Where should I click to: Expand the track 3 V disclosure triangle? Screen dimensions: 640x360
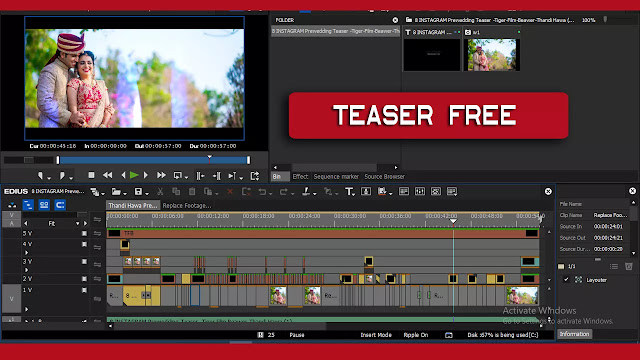pos(27,270)
